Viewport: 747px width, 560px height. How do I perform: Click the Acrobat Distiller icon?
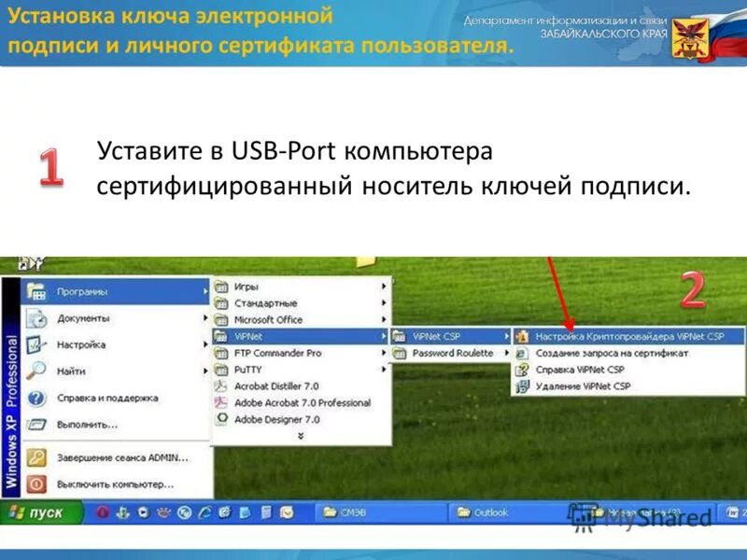pos(221,386)
